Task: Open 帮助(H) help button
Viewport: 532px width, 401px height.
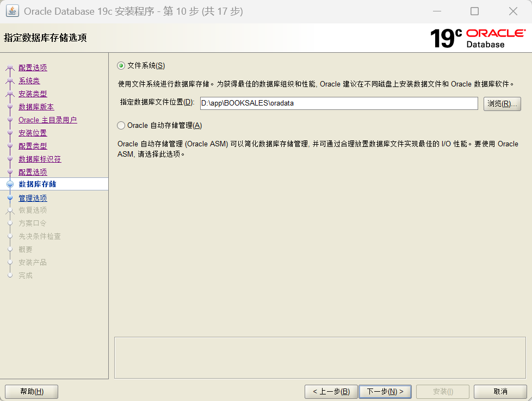Action: tap(32, 392)
